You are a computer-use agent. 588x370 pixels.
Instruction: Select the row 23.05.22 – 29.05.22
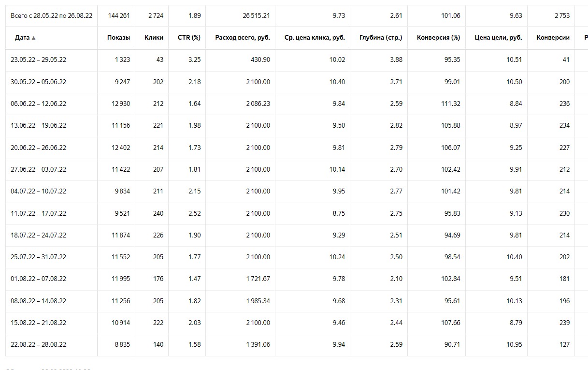coord(297,59)
